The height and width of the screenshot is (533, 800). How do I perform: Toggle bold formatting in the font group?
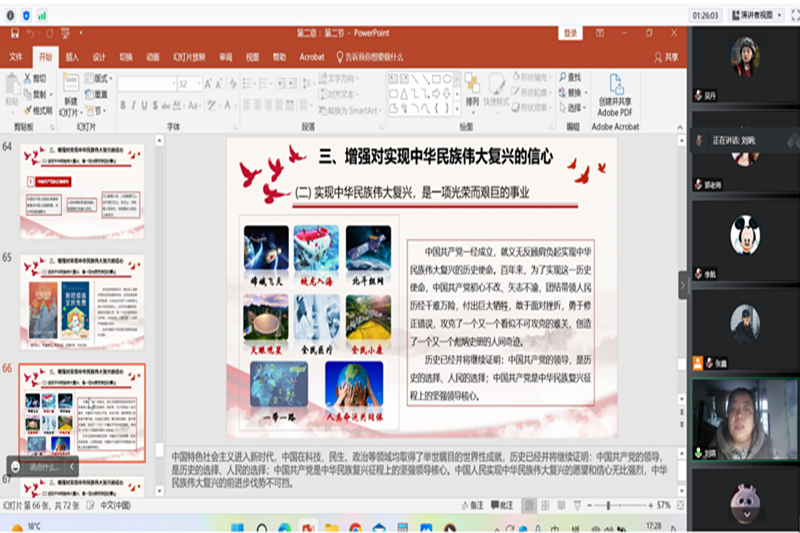point(122,105)
